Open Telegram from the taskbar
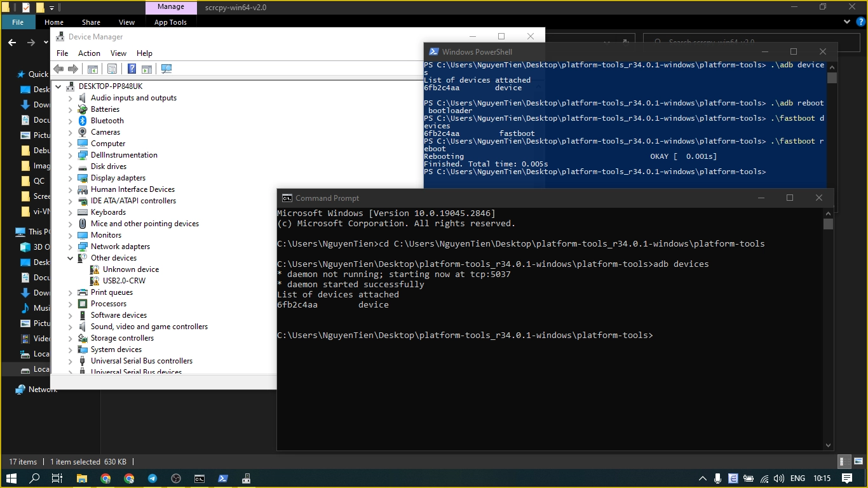Screen dimensions: 868x488 (x=153, y=478)
